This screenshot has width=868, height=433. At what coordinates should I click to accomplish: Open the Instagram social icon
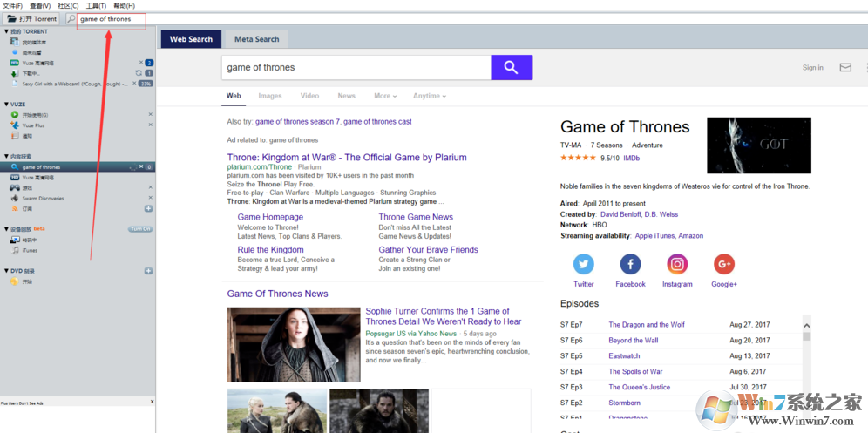pyautogui.click(x=677, y=265)
